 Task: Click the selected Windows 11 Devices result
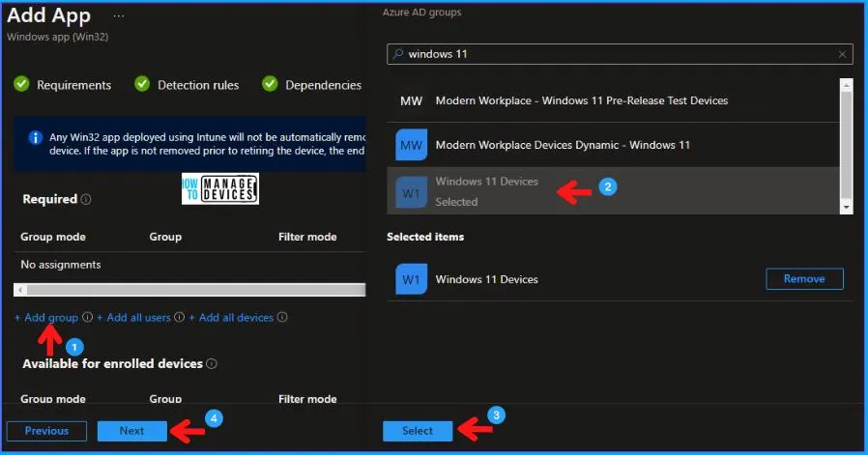click(x=613, y=191)
